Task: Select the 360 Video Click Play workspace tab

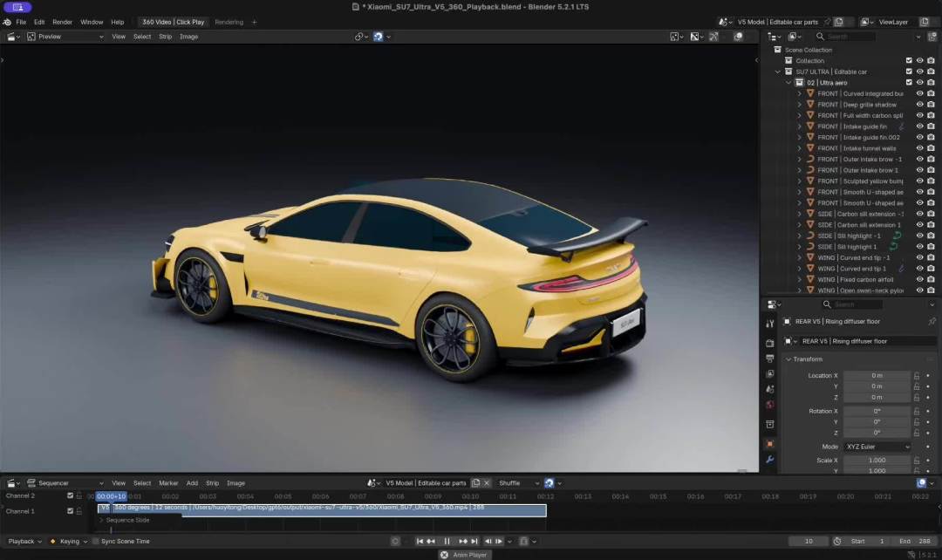Action: pyautogui.click(x=173, y=22)
